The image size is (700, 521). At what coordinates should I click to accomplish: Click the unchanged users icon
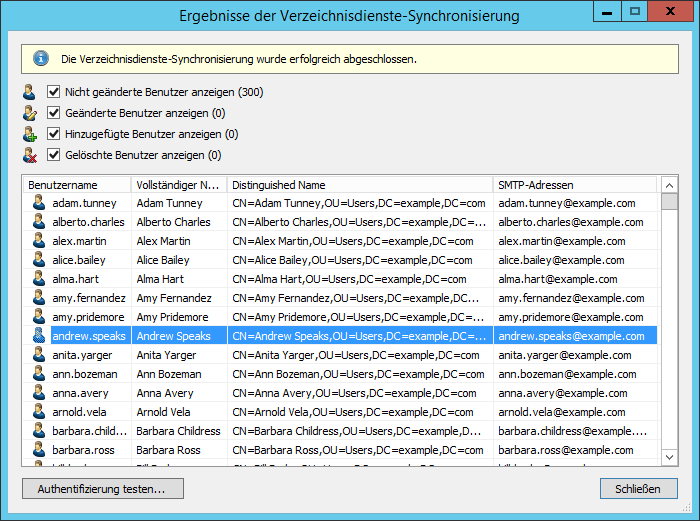pos(30,92)
